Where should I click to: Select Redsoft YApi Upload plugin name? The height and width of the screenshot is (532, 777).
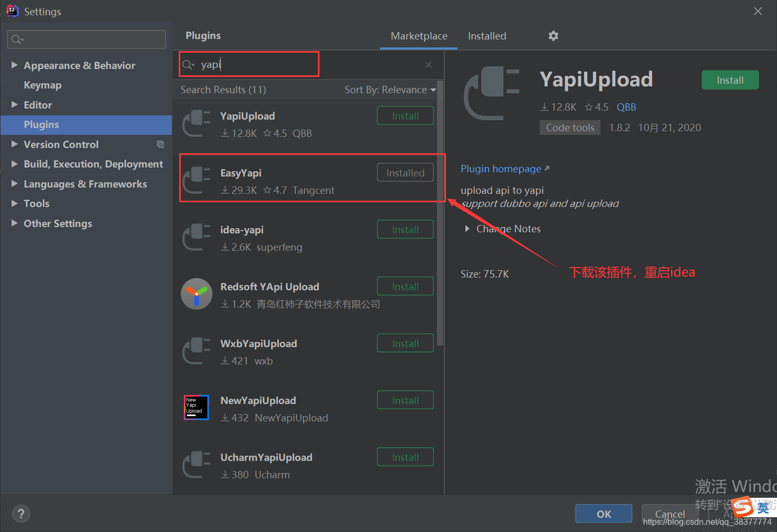point(269,287)
